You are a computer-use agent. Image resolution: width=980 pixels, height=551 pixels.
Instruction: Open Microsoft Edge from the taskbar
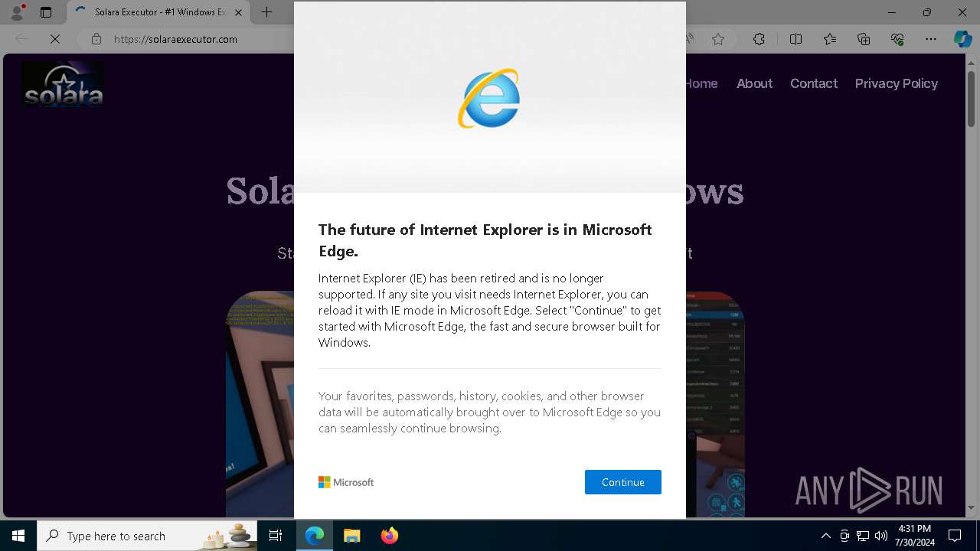[x=315, y=536]
